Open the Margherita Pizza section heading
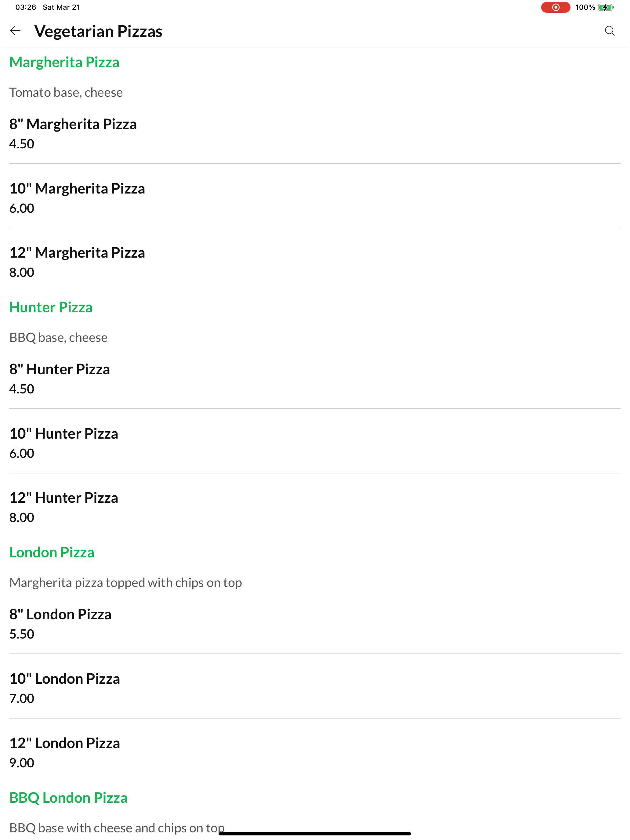630x840 pixels. click(64, 62)
